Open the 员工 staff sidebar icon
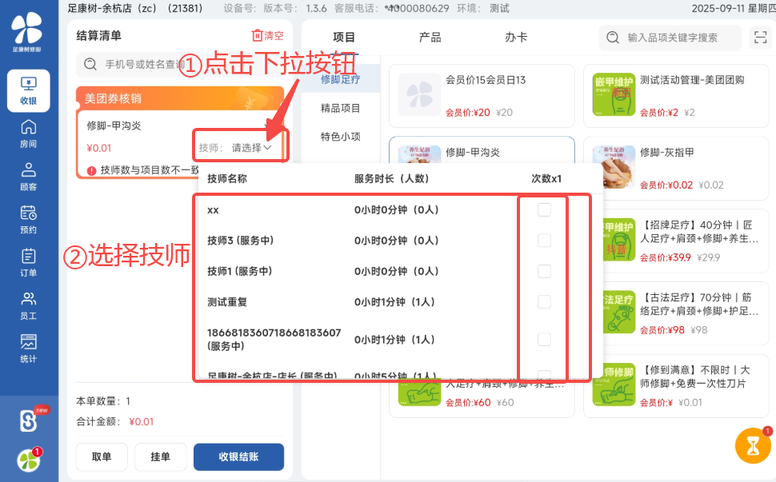 click(x=28, y=305)
